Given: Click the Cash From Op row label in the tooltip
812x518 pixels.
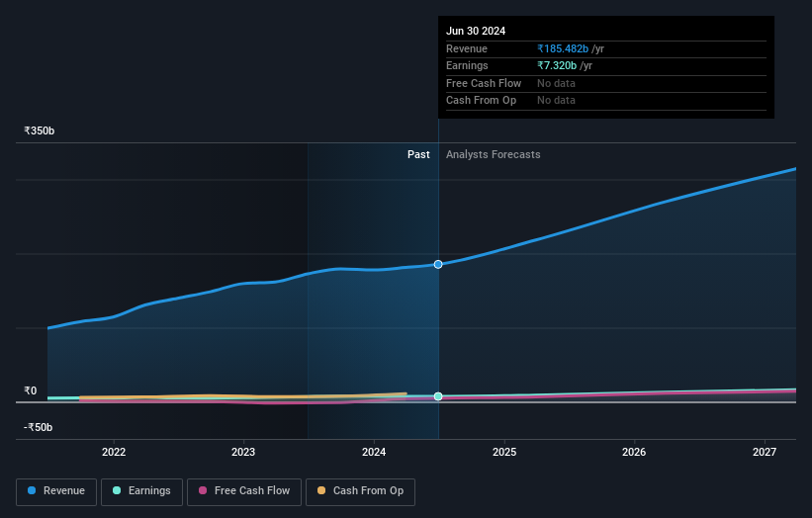Looking at the screenshot, I should (481, 101).
